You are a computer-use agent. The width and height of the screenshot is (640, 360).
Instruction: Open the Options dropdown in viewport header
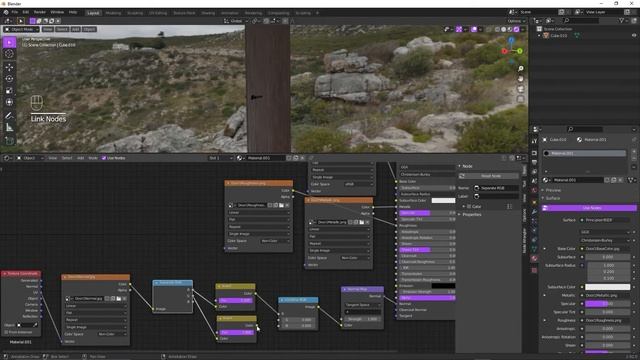(516, 21)
